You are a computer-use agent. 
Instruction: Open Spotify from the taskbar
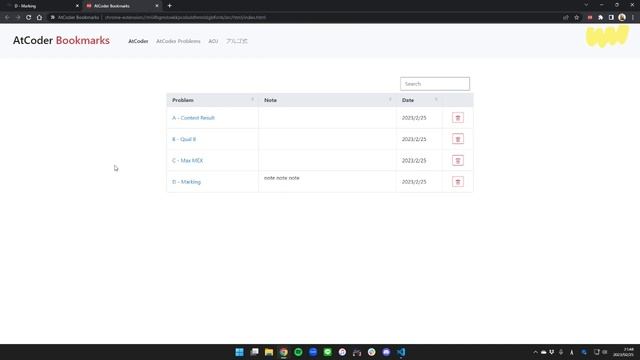click(298, 352)
